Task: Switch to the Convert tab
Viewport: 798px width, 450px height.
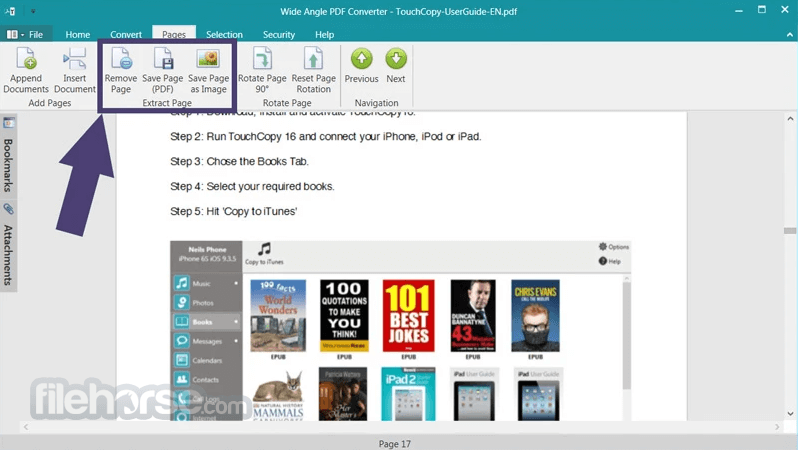Action: pyautogui.click(x=126, y=35)
